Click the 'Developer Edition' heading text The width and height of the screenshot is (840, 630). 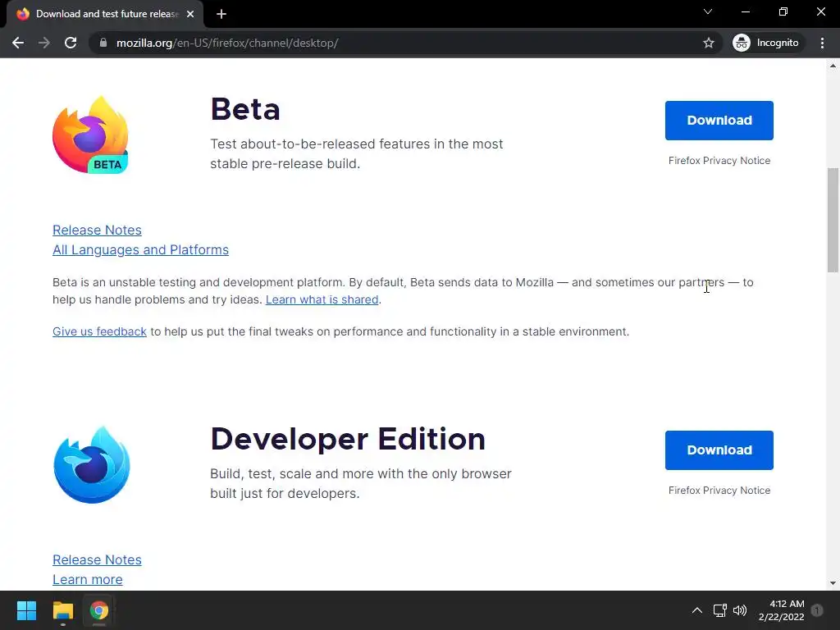coord(348,440)
